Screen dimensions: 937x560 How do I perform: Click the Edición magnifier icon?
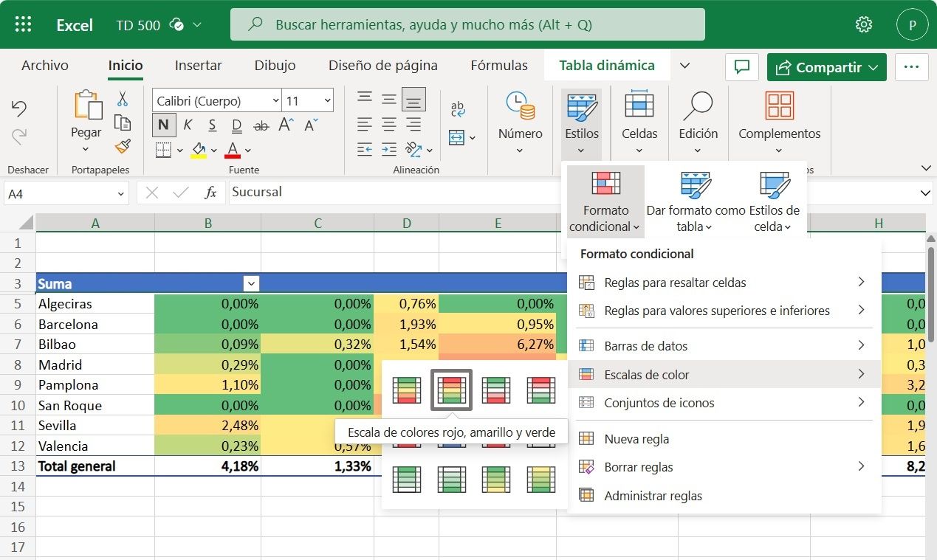(x=698, y=107)
